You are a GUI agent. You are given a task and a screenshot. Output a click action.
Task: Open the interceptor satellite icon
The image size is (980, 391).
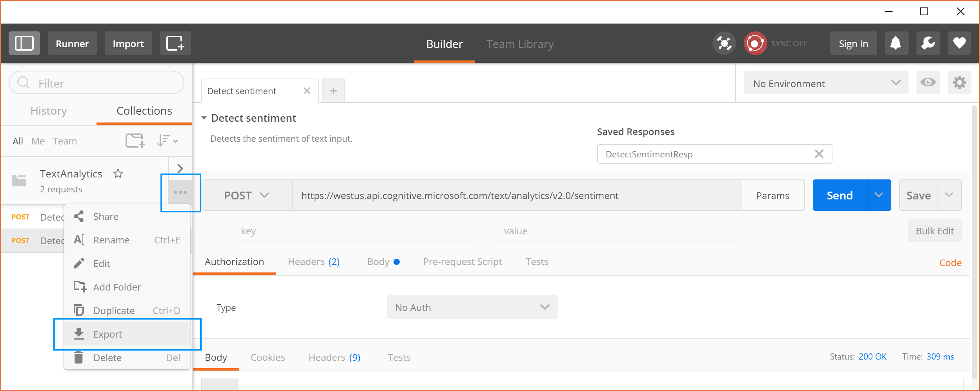pyautogui.click(x=724, y=43)
